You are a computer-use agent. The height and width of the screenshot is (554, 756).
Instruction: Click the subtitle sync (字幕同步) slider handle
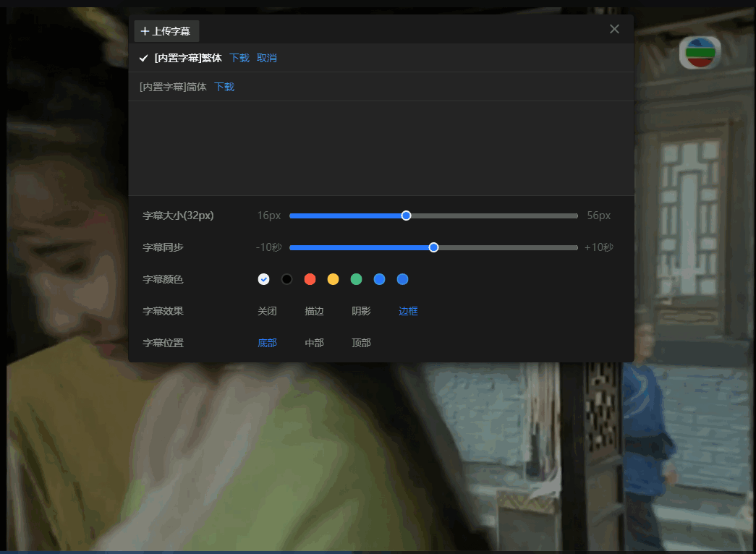(433, 247)
